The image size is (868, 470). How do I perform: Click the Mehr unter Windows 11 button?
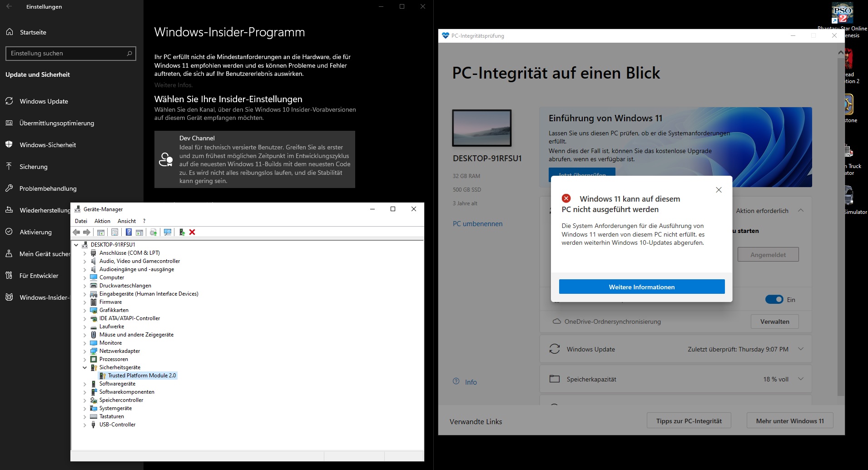click(x=790, y=421)
